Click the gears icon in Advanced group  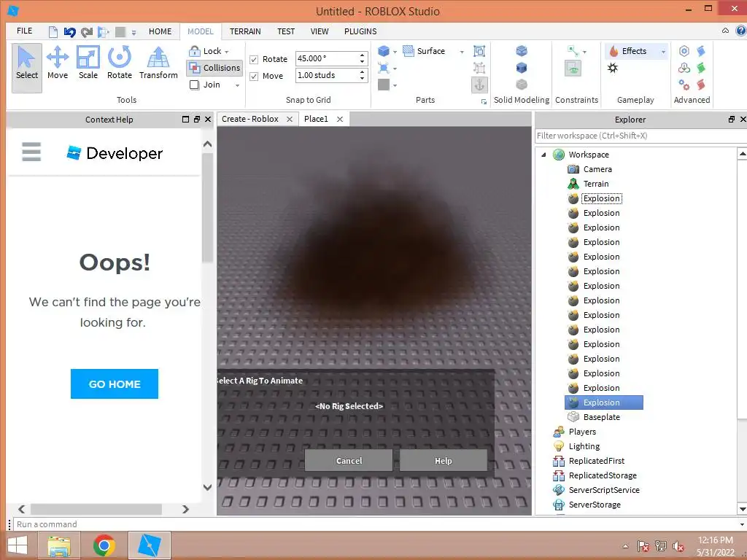pos(684,85)
